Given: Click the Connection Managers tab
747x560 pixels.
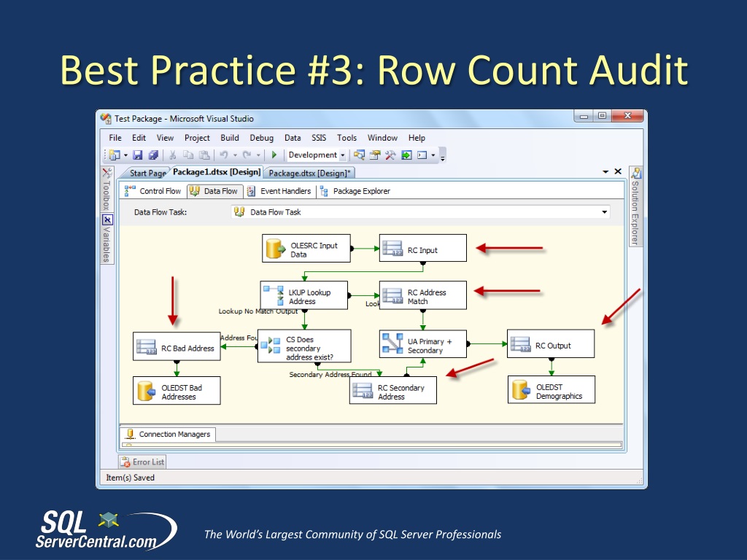Looking at the screenshot, I should (x=168, y=435).
